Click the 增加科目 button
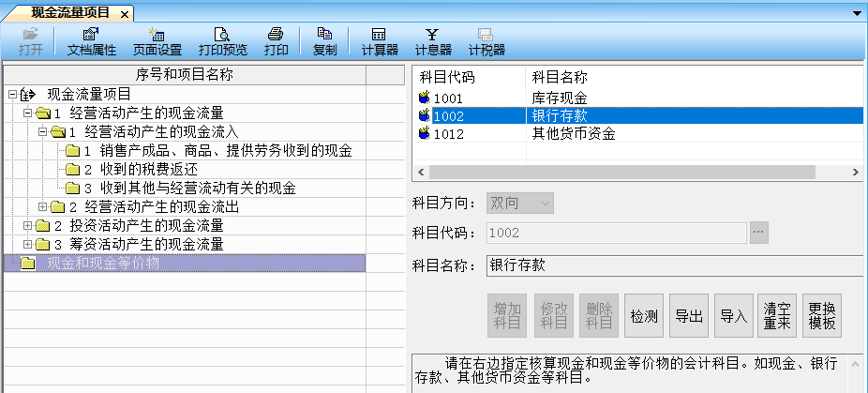The width and height of the screenshot is (868, 393). pos(507,316)
